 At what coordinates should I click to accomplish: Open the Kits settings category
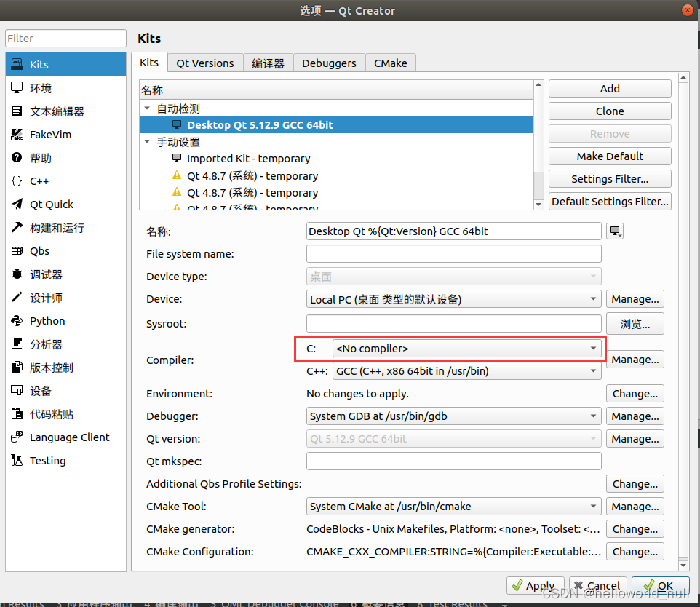coord(65,64)
